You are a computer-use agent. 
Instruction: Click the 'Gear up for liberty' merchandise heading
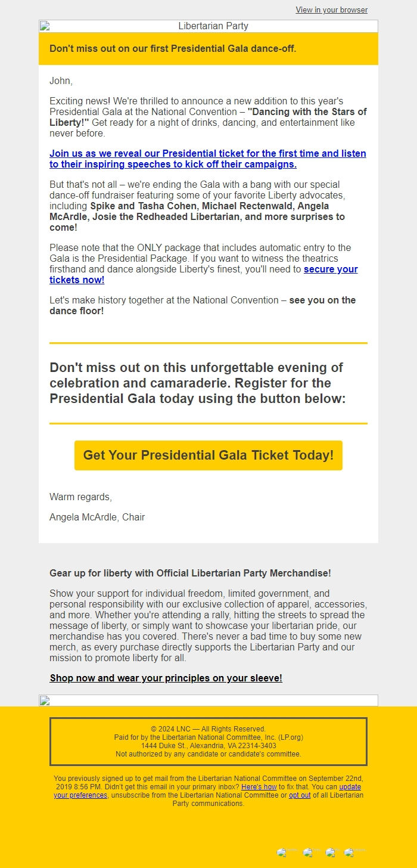tap(190, 573)
